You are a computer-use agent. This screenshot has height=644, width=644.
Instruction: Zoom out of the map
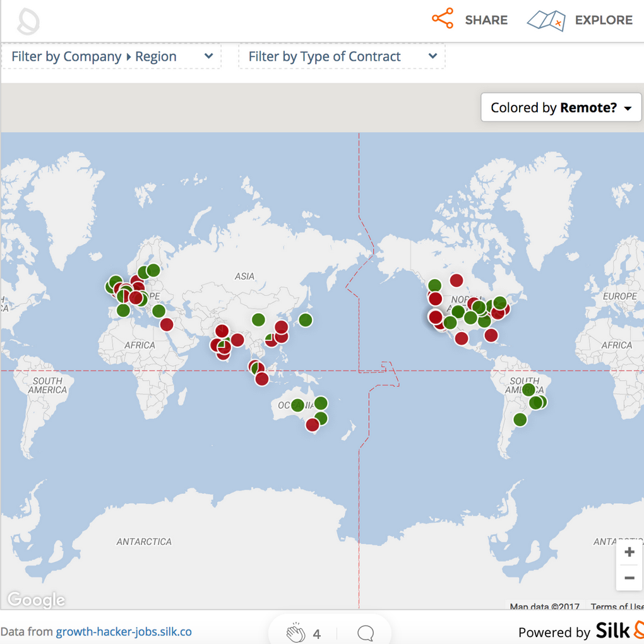click(x=629, y=578)
